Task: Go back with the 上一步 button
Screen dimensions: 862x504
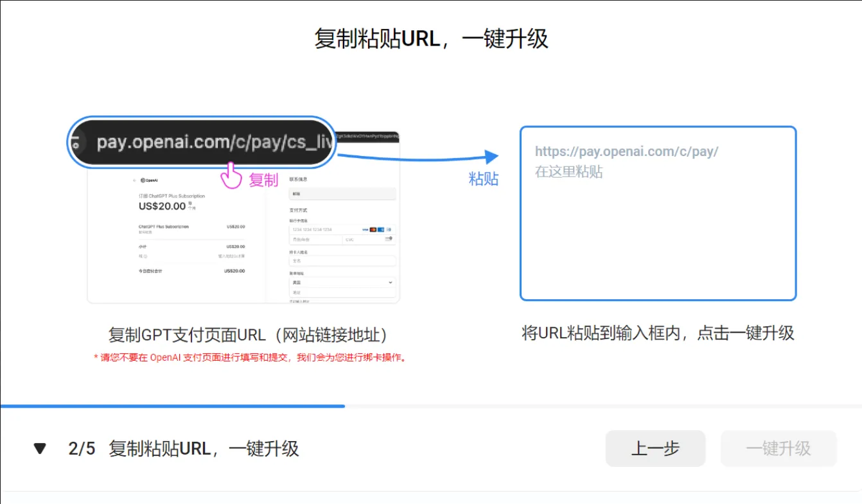Action: [655, 448]
